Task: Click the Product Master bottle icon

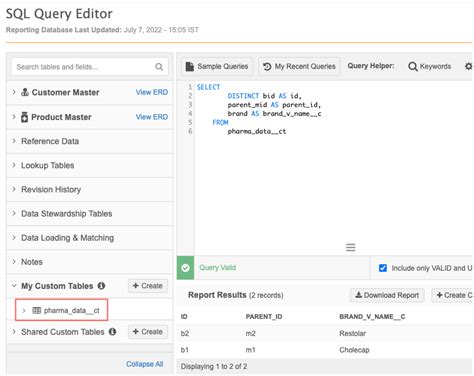Action: (x=24, y=117)
